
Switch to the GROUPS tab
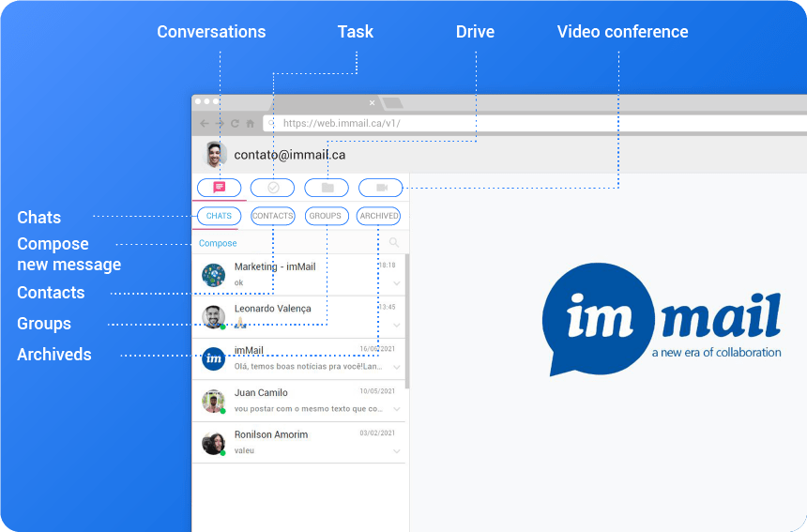coord(327,216)
